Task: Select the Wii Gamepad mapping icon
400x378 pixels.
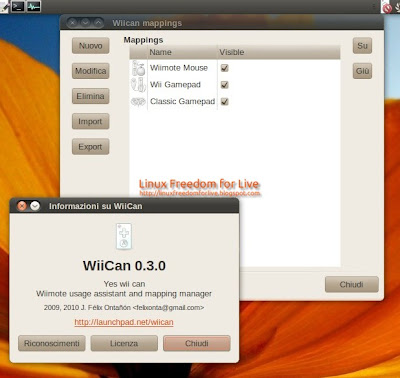Action: [138, 85]
